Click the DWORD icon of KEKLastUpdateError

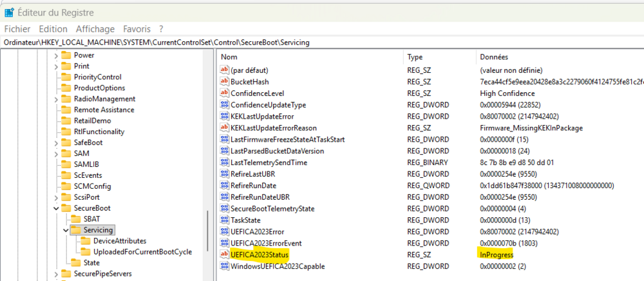[x=224, y=116]
